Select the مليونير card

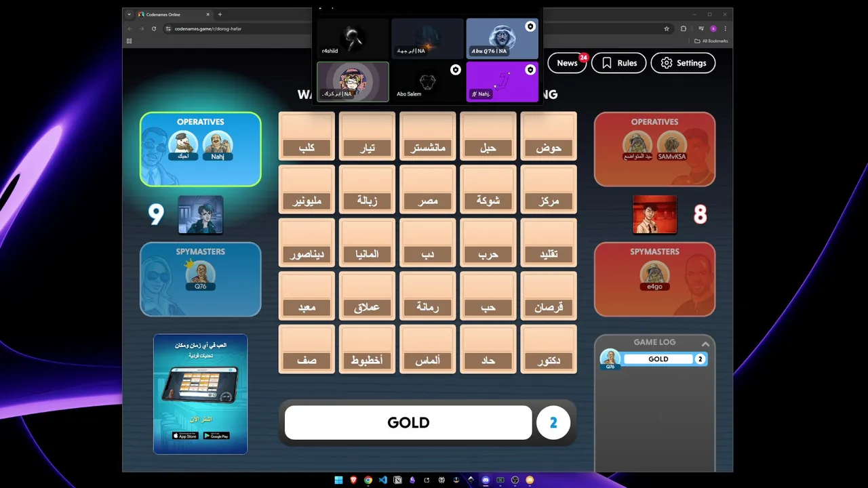pyautogui.click(x=307, y=190)
